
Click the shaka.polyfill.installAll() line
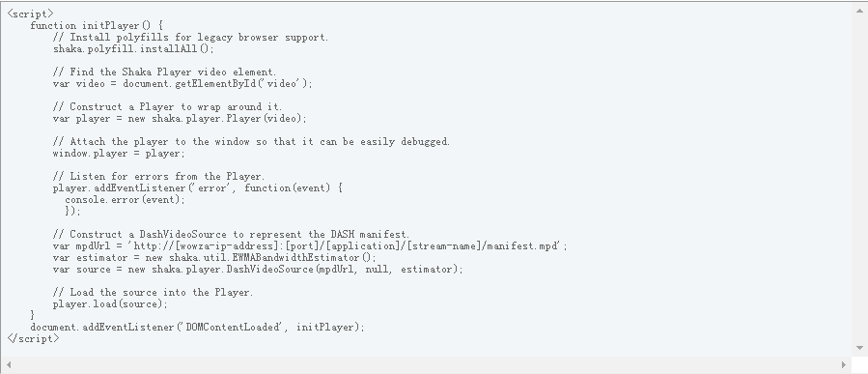(x=133, y=48)
